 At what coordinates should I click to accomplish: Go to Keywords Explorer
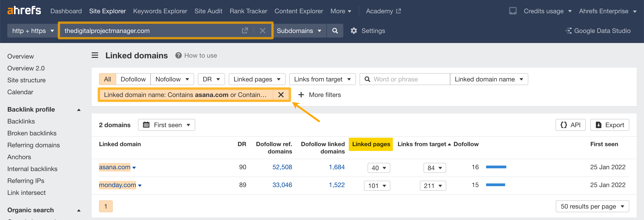[x=160, y=11]
